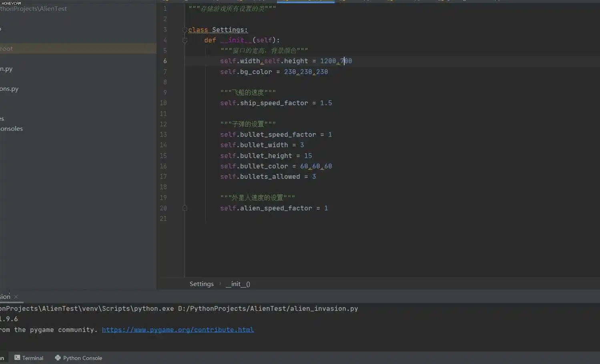Viewport: 600px width, 364px height.
Task: Click line number 6 in the gutter
Action: click(x=165, y=61)
